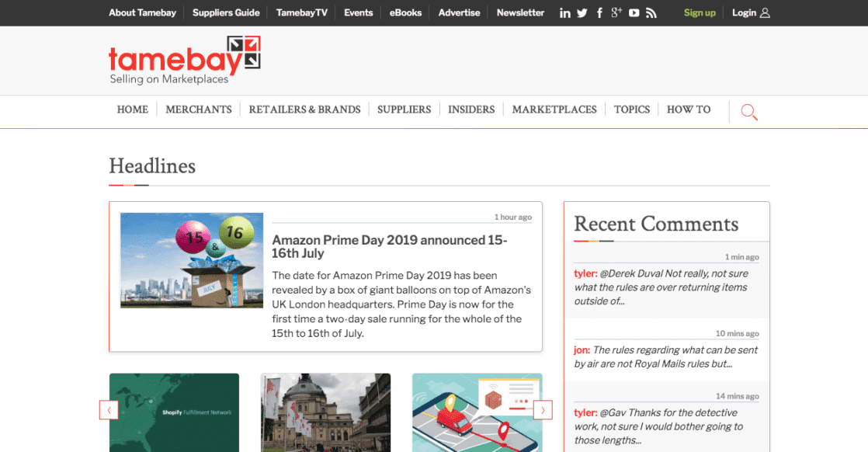The image size is (868, 452).
Task: Open jon's comment about Royal Mail rules
Action: pos(666,356)
